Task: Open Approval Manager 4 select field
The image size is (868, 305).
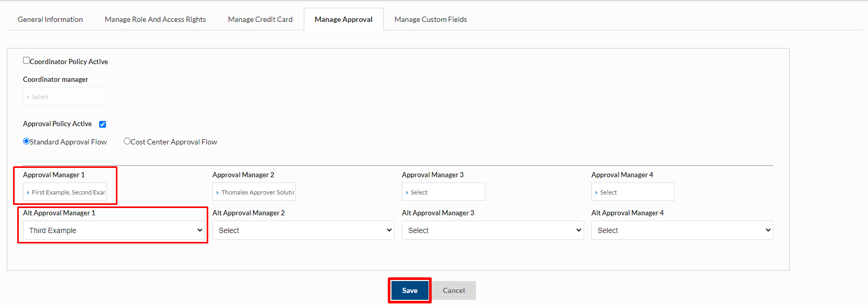Action: [633, 192]
